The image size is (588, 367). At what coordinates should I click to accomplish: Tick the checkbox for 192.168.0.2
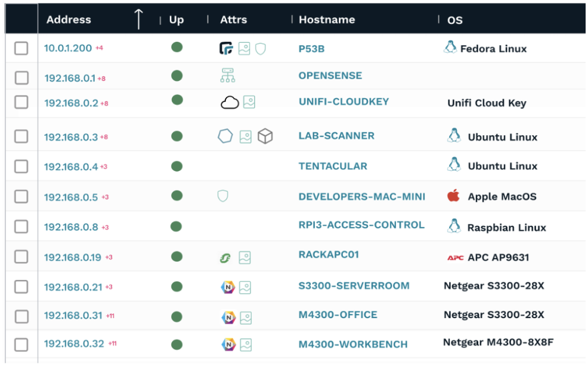(21, 102)
